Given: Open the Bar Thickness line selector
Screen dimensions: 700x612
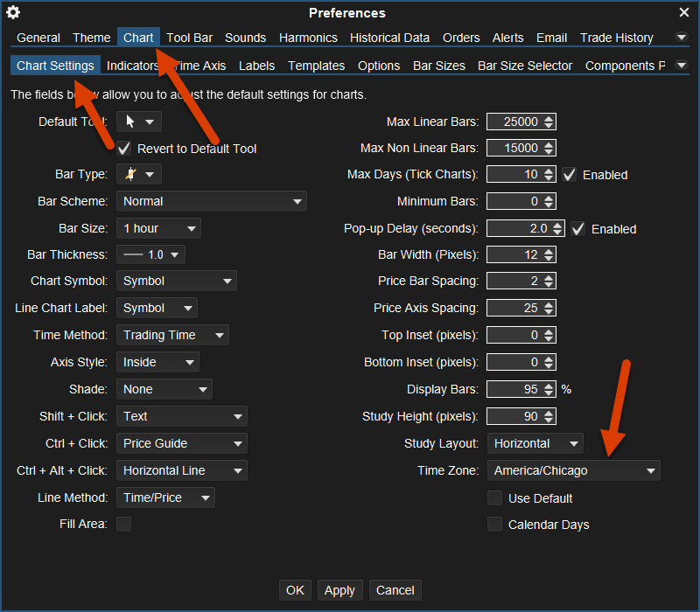Looking at the screenshot, I should pyautogui.click(x=150, y=255).
